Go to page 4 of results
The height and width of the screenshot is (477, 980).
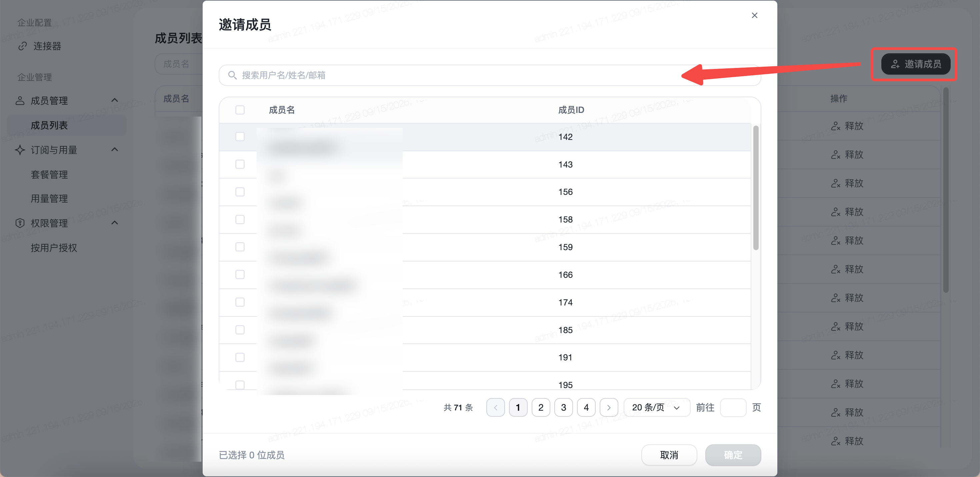click(x=586, y=407)
